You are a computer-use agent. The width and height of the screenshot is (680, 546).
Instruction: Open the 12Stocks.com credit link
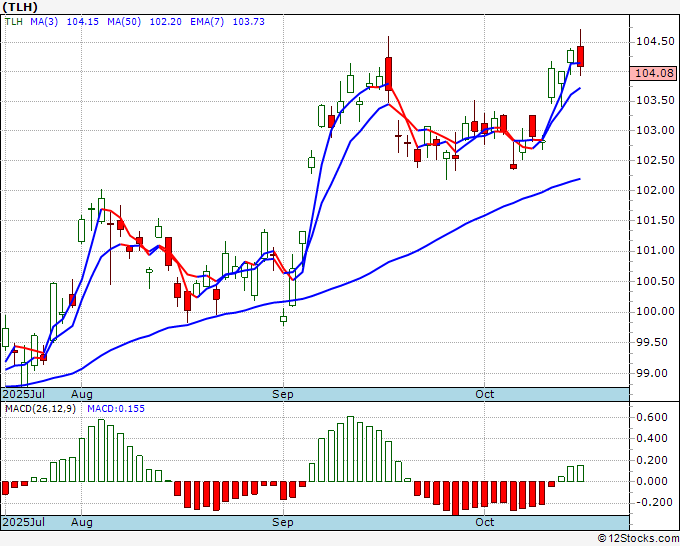pos(638,539)
